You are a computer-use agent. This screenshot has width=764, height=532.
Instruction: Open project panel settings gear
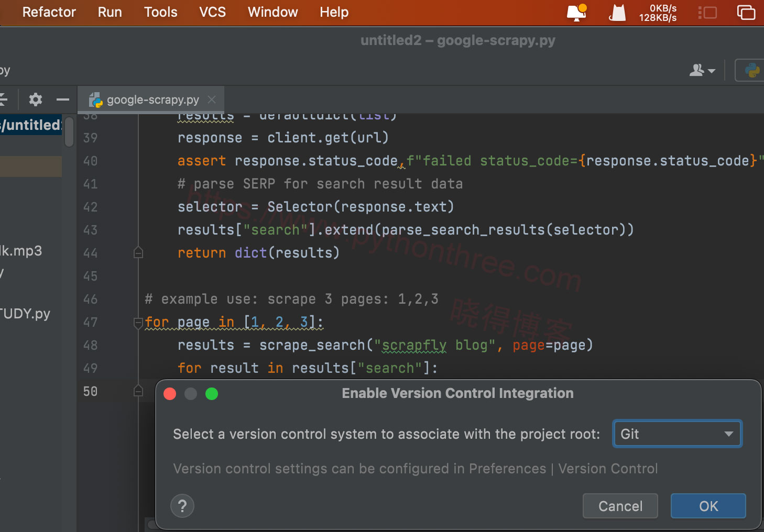(35, 99)
